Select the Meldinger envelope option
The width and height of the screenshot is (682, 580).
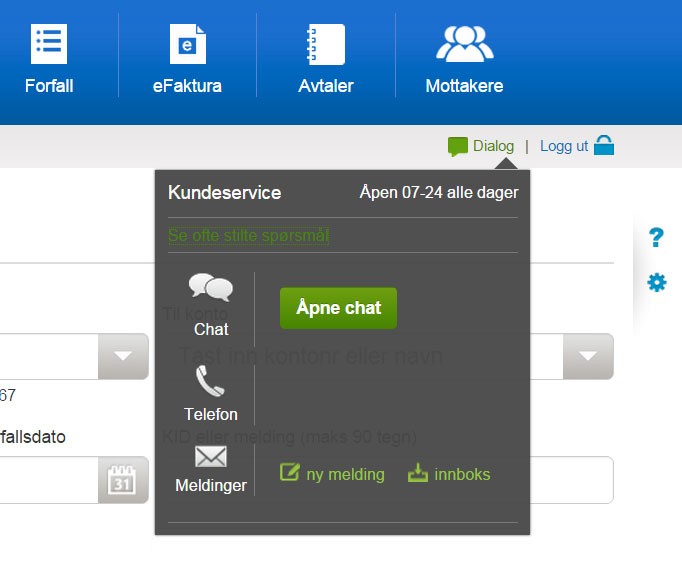[x=211, y=458]
